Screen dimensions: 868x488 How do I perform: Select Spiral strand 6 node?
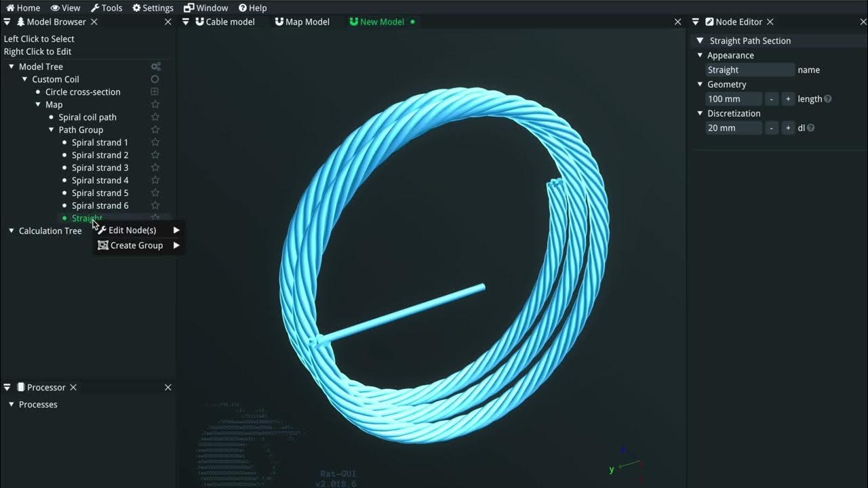click(100, 205)
